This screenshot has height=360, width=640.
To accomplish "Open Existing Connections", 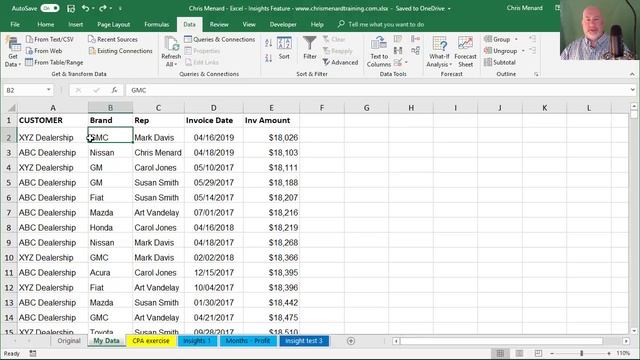I will click(x=120, y=51).
